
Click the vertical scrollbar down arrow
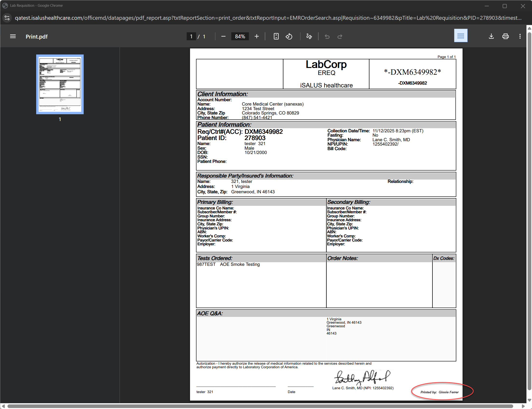click(x=529, y=400)
